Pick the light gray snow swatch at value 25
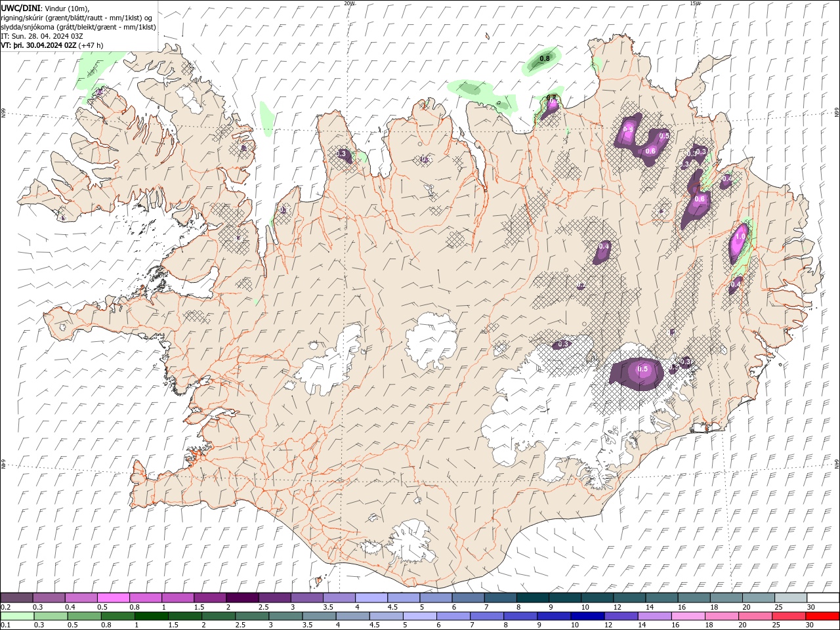This screenshot has width=840, height=630. click(790, 597)
